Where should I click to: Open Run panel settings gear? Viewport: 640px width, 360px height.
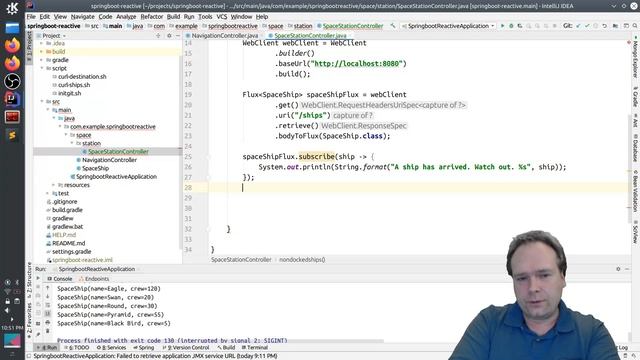[x=618, y=269]
